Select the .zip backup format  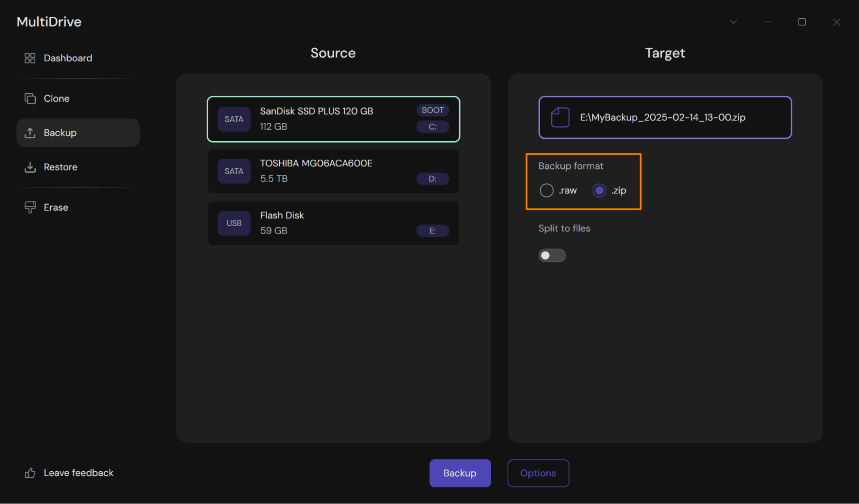coord(599,190)
